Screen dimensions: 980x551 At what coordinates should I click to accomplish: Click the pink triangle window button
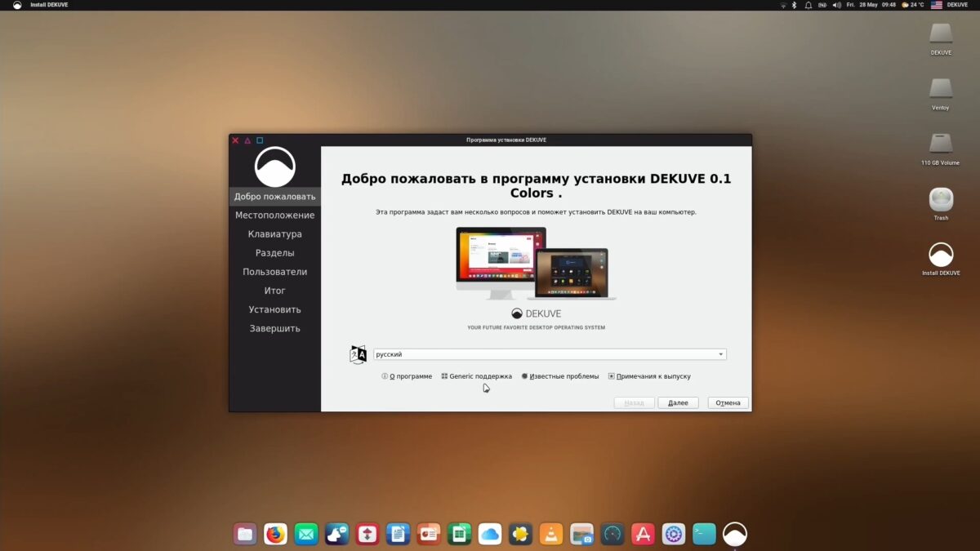[x=247, y=140]
